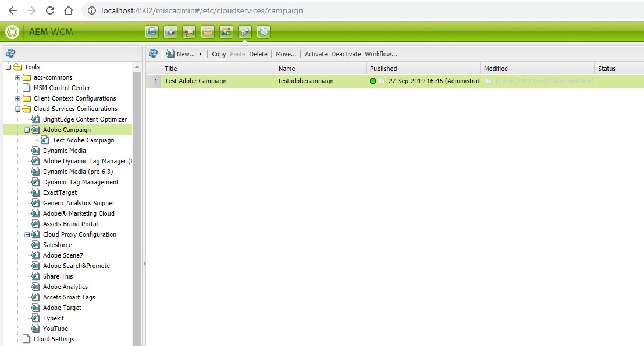Open Users console icon

[x=226, y=31]
